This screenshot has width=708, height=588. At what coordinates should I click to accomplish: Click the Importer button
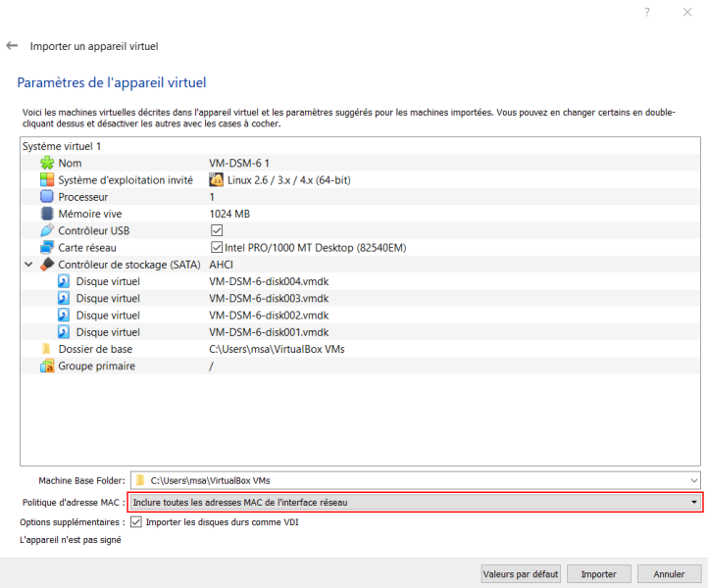pos(598,574)
